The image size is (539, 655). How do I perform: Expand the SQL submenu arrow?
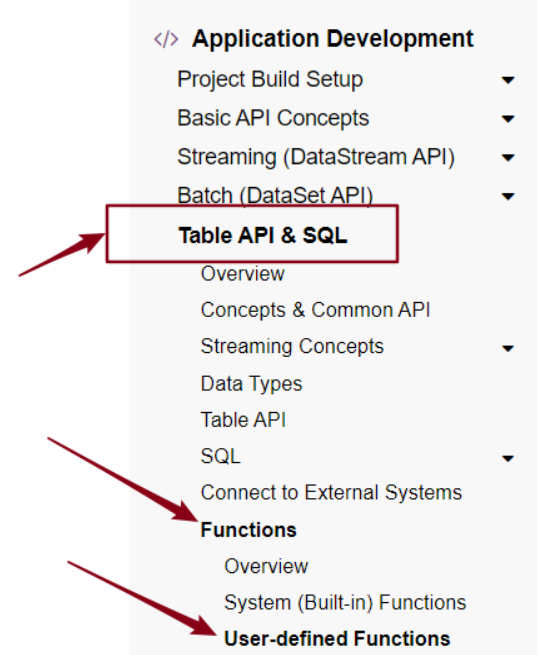tap(508, 459)
